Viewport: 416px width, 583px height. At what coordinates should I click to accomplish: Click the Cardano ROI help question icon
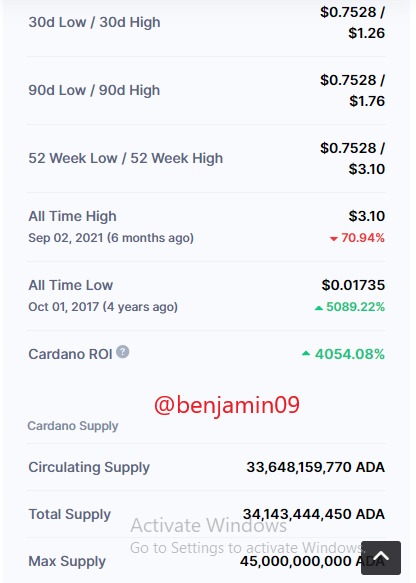(123, 352)
